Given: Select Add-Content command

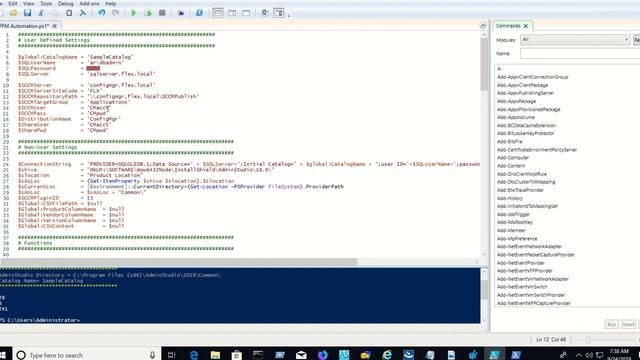Looking at the screenshot, I should 511,166.
